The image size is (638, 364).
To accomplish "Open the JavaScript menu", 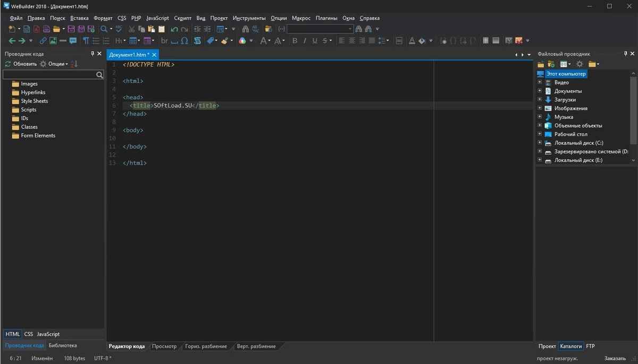I will 158,18.
